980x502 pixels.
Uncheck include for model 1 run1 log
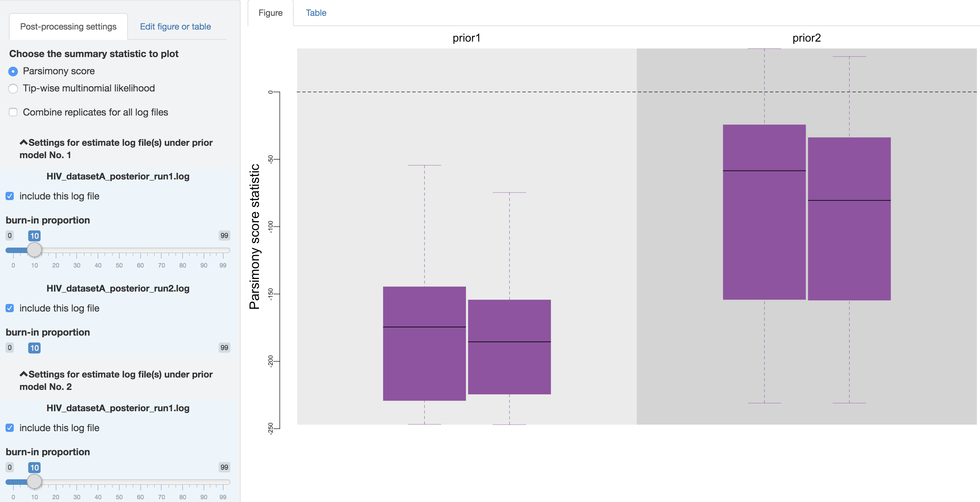[10, 196]
